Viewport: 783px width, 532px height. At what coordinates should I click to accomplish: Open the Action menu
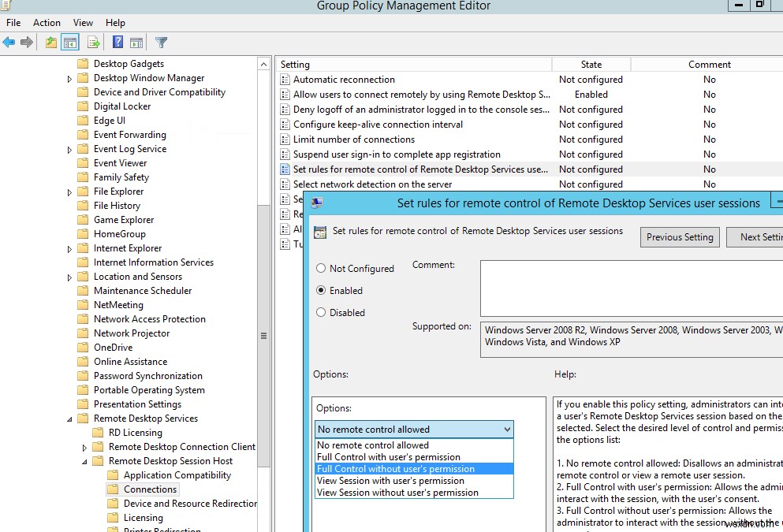coord(47,23)
